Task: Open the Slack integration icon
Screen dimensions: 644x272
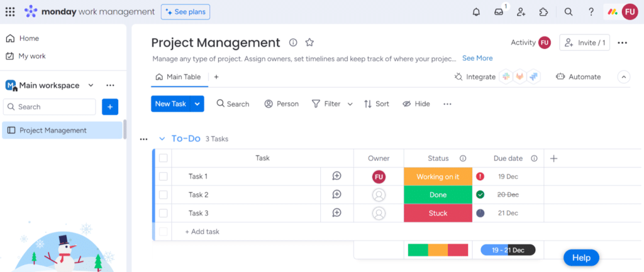Action: point(506,77)
